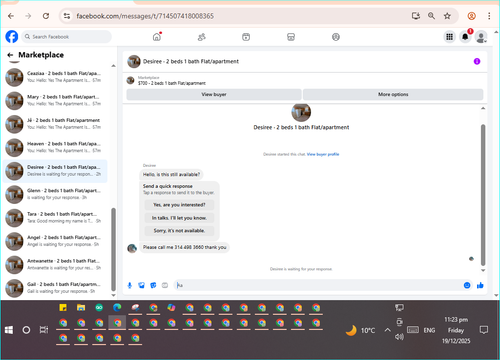The image size is (500, 360).
Task: Record a voice clip with microphone icon
Action: (130, 285)
